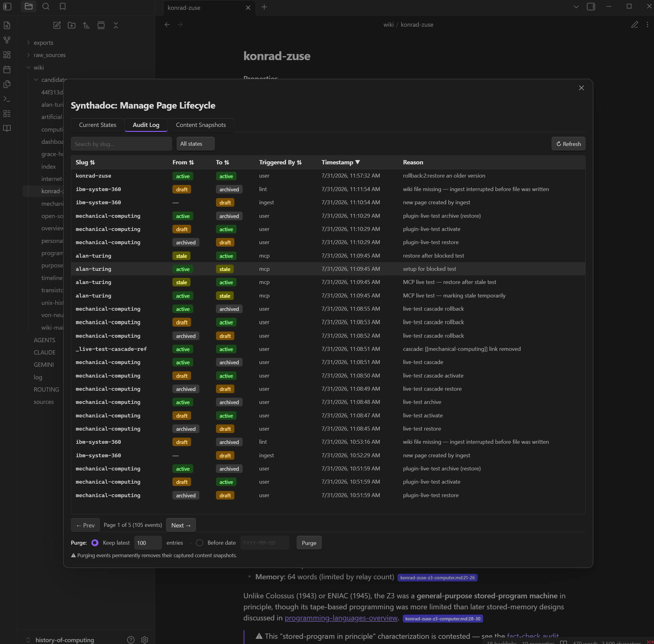This screenshot has height=644, width=654.
Task: Open quick switcher ribbon icon
Action: (x=7, y=25)
